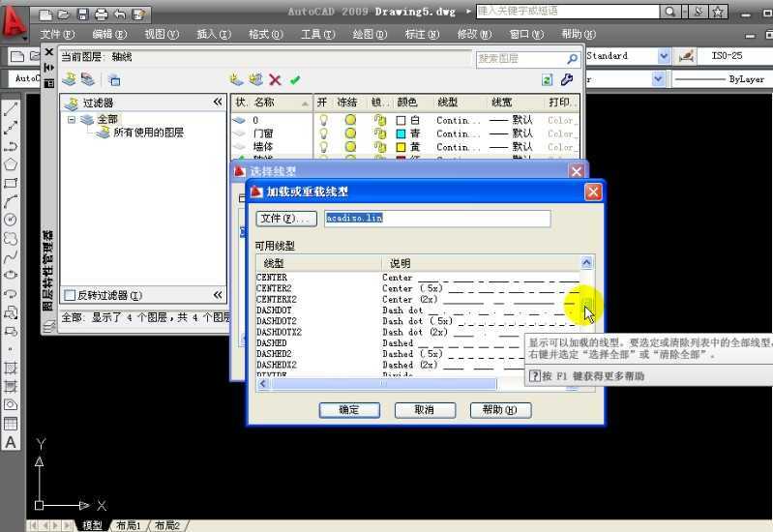Screen dimensions: 773x532
Task: Click the New Property Filter icon
Action: 69,79
